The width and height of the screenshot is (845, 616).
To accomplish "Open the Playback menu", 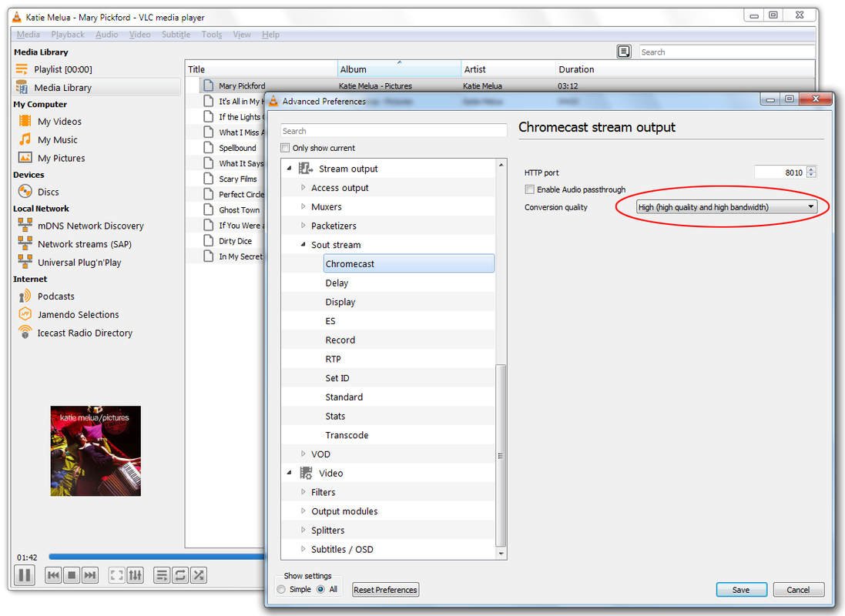I will [x=67, y=35].
